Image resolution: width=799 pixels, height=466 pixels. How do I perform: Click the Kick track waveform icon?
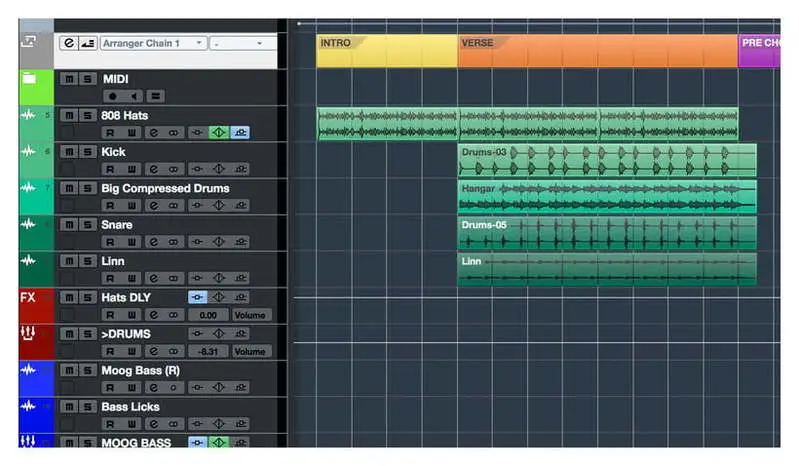28,152
